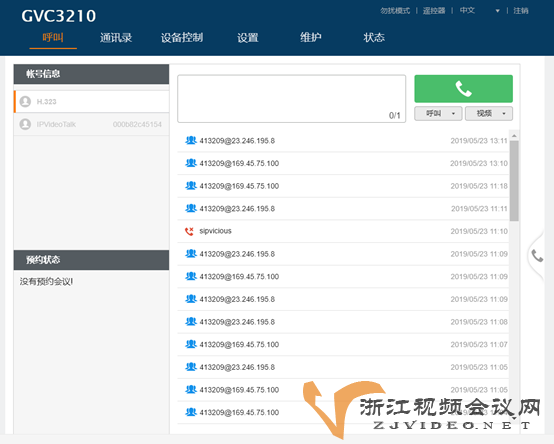The width and height of the screenshot is (554, 444).
Task: Select the 维护 tab
Action: tap(311, 37)
